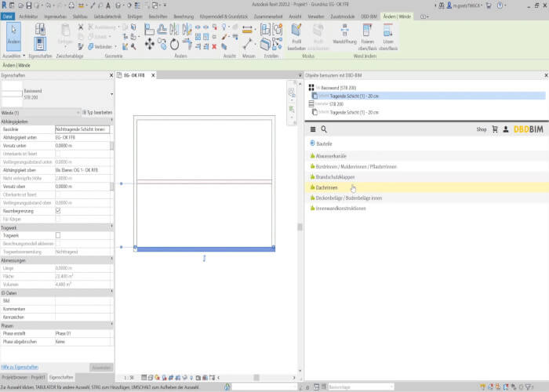The image size is (549, 392).
Task: Open the DBD-BIM ribbon tab
Action: (369, 16)
